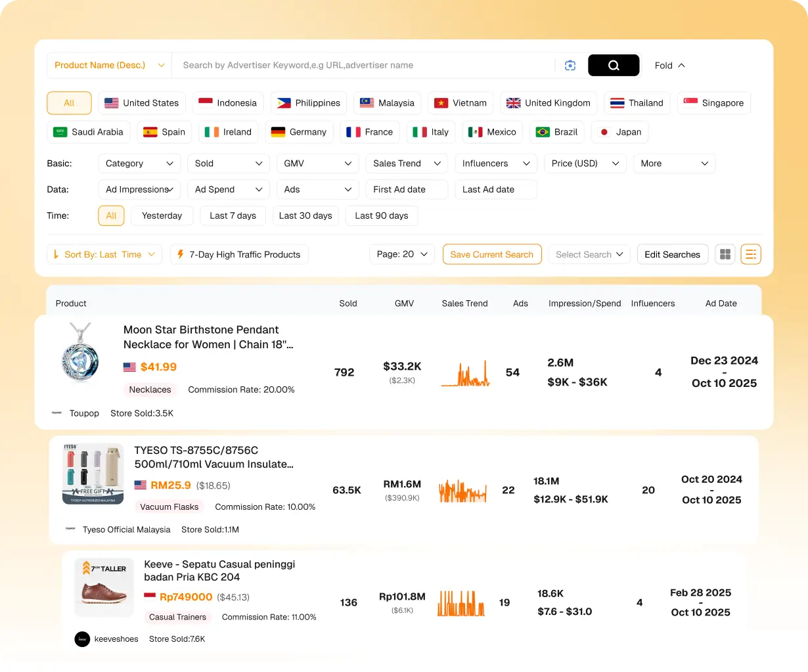Open the image search camera icon

pyautogui.click(x=570, y=65)
